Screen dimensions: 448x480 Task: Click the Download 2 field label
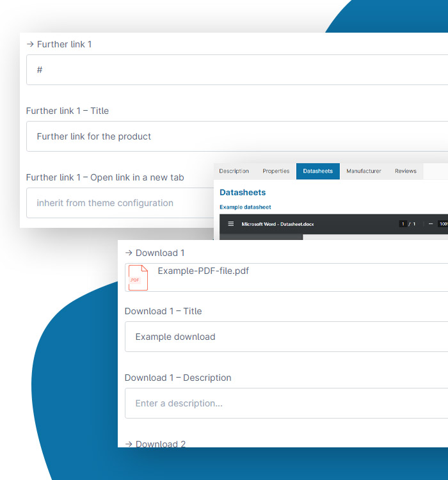pos(155,444)
